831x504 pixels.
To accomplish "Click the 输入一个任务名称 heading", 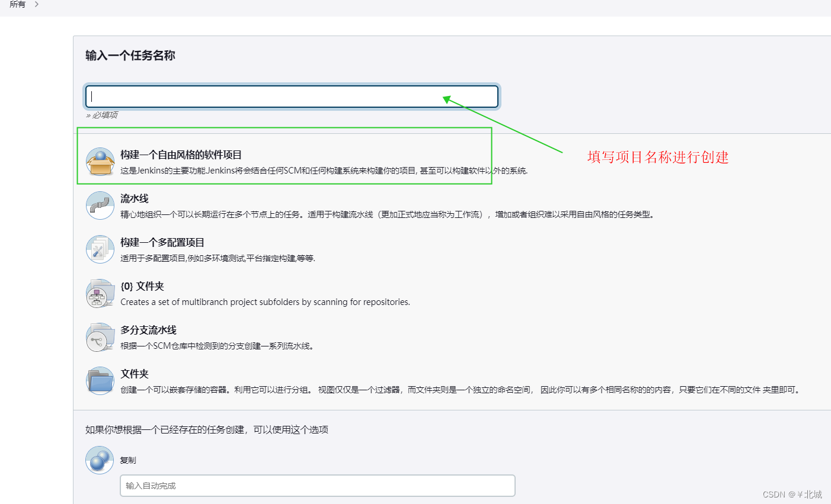I will [130, 56].
